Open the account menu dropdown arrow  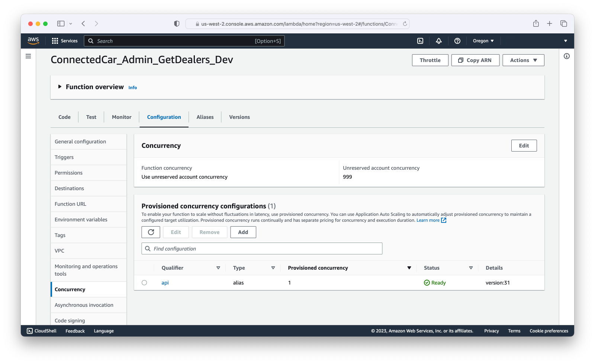[x=566, y=41]
